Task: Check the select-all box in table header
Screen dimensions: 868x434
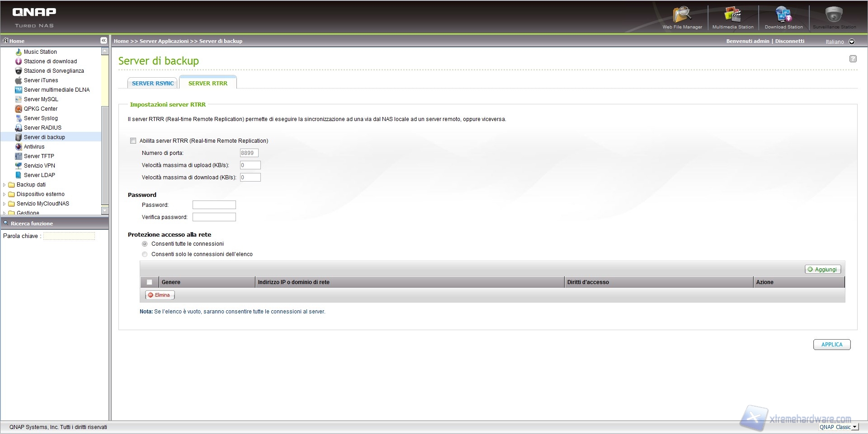Action: (x=149, y=282)
